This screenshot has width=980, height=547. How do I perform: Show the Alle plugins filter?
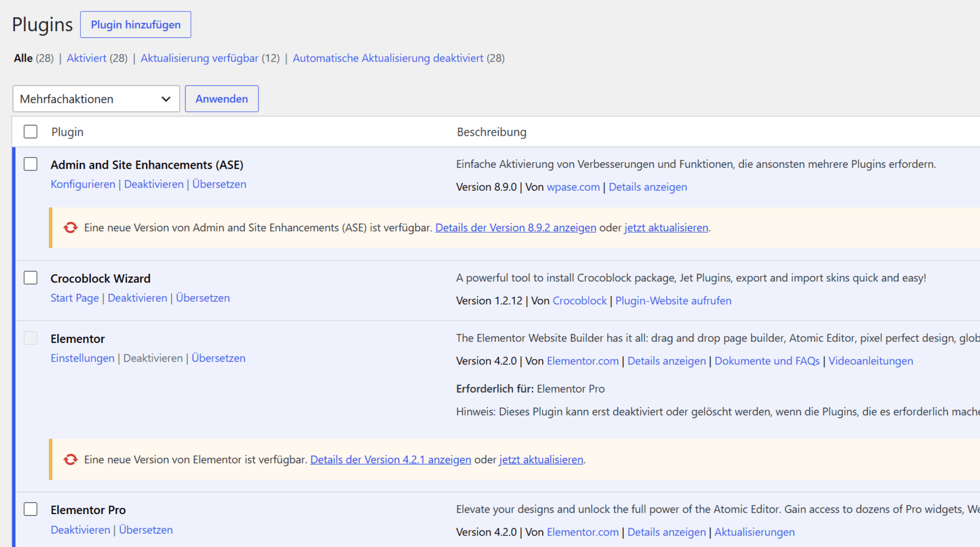tap(23, 58)
